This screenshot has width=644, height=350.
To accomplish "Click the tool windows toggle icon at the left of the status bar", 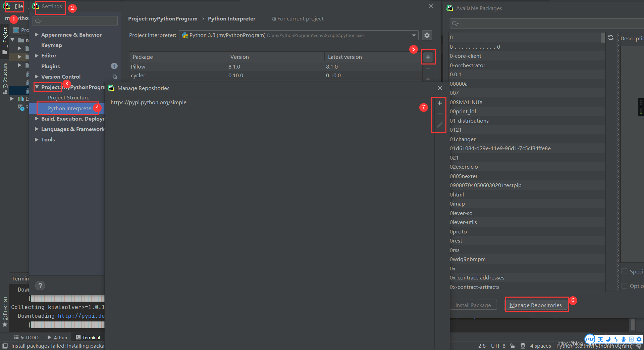I will click(5, 346).
